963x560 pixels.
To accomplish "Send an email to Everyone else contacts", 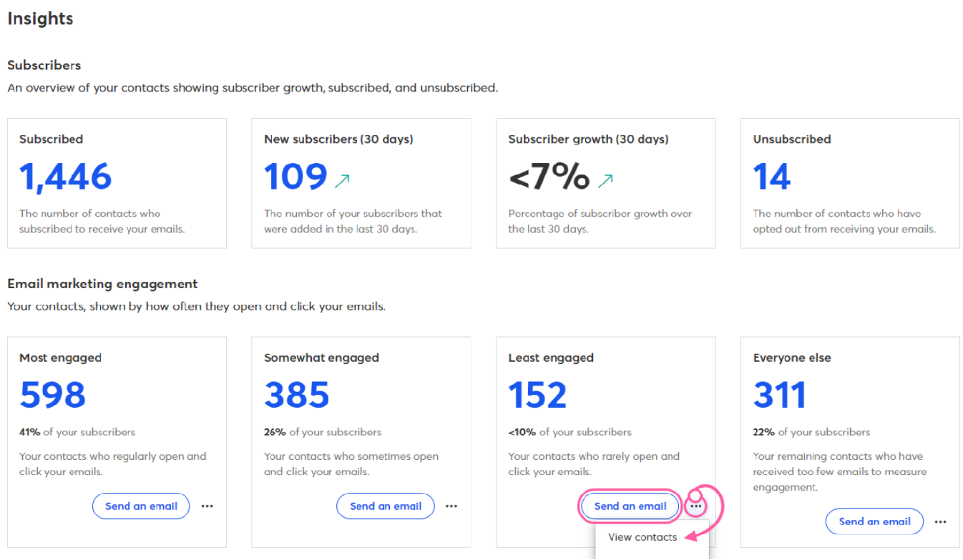I will click(x=874, y=521).
